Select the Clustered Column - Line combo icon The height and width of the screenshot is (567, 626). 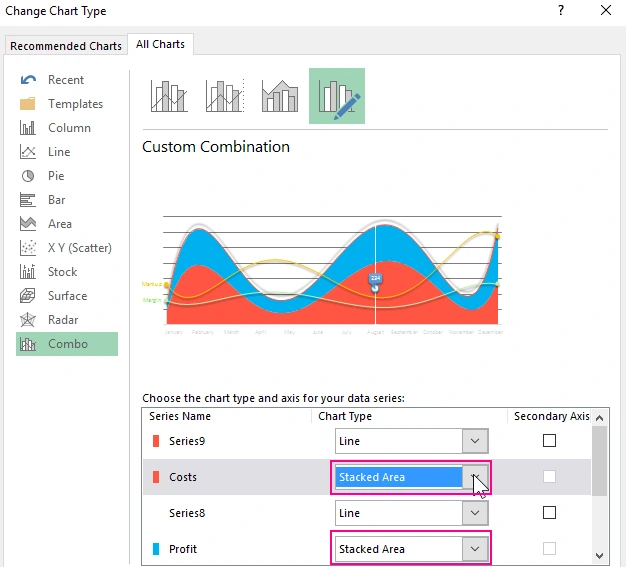(x=169, y=96)
